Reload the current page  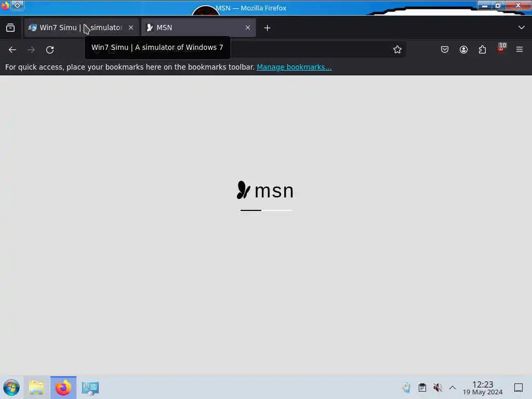point(50,50)
